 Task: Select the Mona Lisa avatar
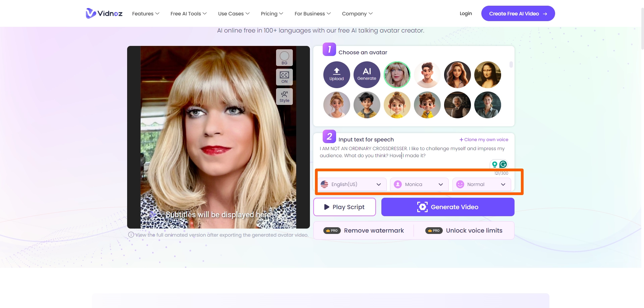pos(487,74)
